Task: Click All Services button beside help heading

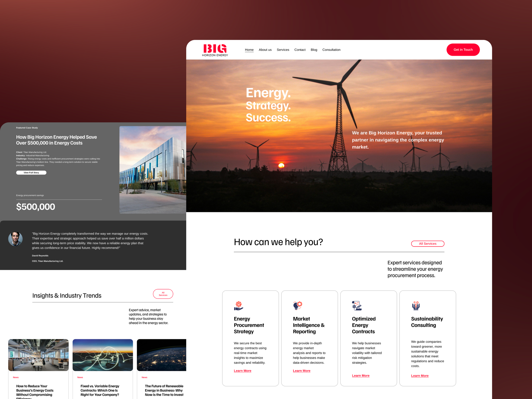Action: point(428,244)
